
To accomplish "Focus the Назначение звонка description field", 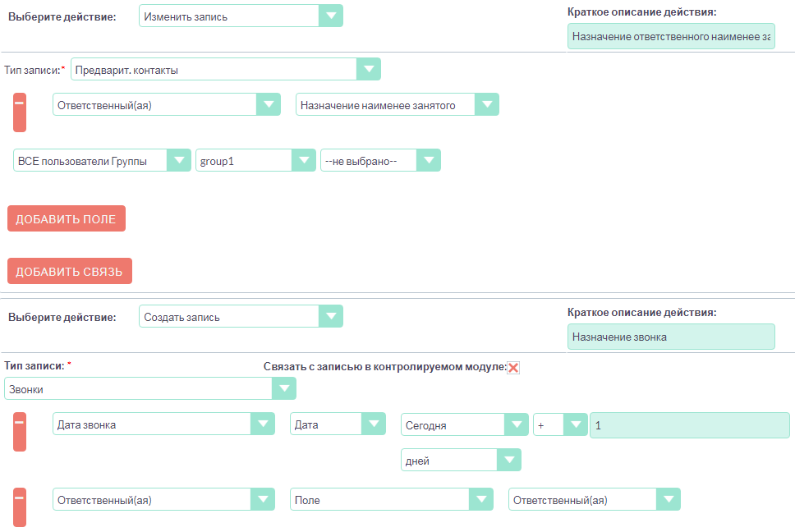I will pos(670,337).
